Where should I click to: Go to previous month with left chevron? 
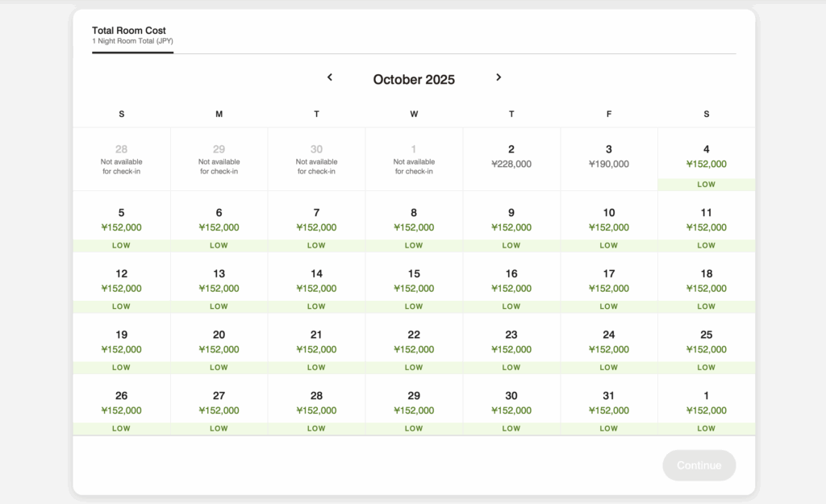pyautogui.click(x=329, y=77)
